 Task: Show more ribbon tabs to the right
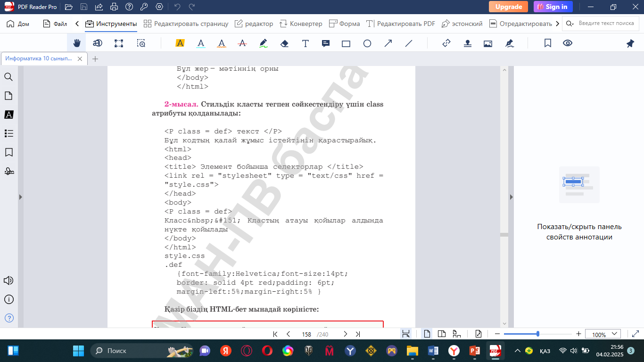tap(558, 24)
